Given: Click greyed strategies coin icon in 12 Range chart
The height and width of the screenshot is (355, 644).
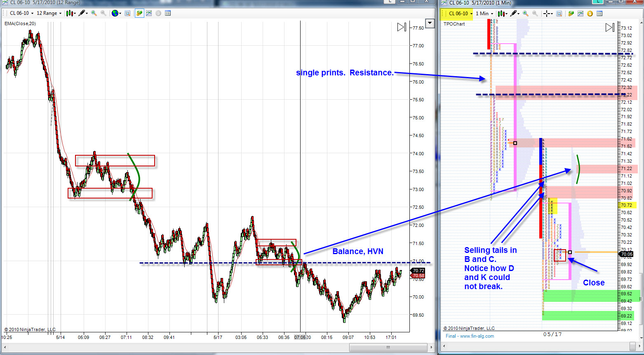Looking at the screenshot, I should pyautogui.click(x=158, y=13).
